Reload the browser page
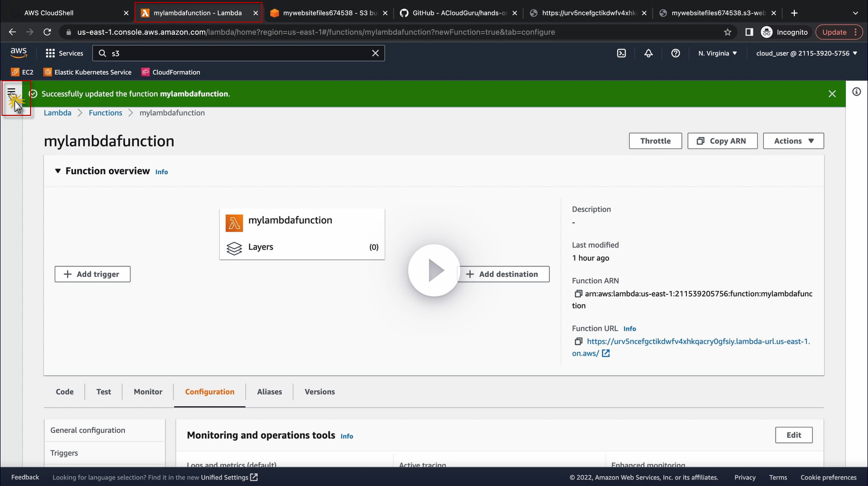The image size is (868, 486). coord(47,32)
